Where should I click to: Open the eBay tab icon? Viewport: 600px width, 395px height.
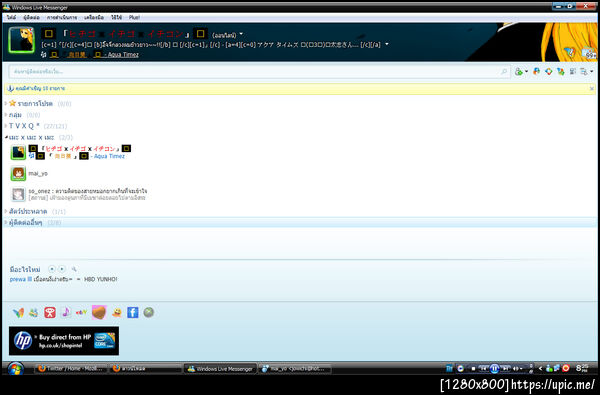(81, 312)
